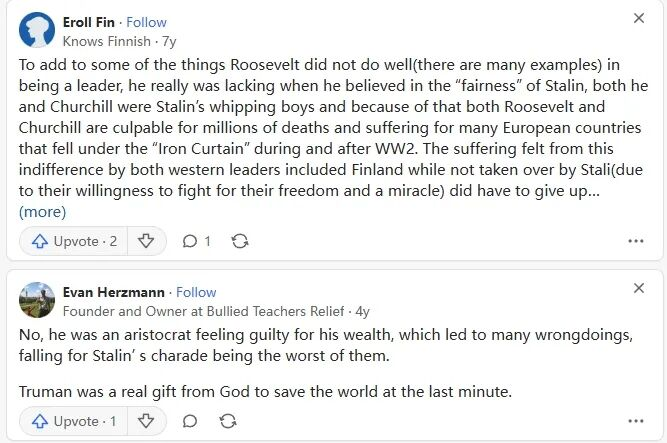Viewport: 667px width, 443px height.
Task: Open Evan Herzmann's profile avatar
Action: coord(37,300)
